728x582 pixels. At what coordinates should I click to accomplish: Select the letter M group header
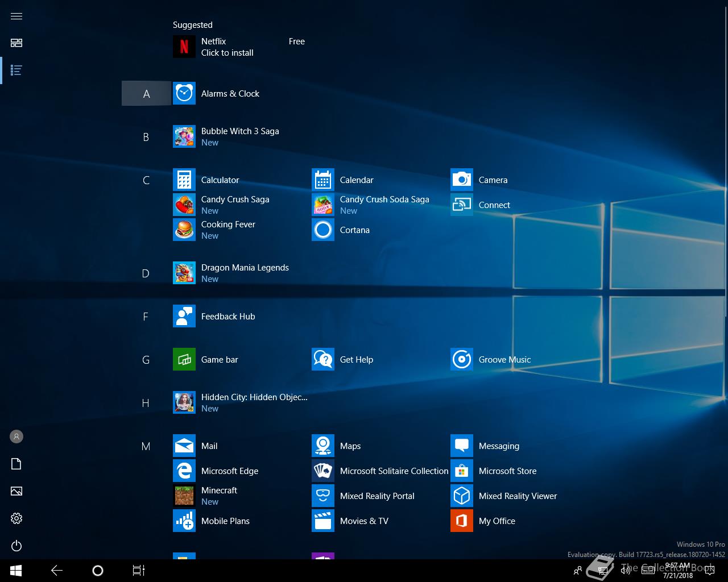coord(146,446)
